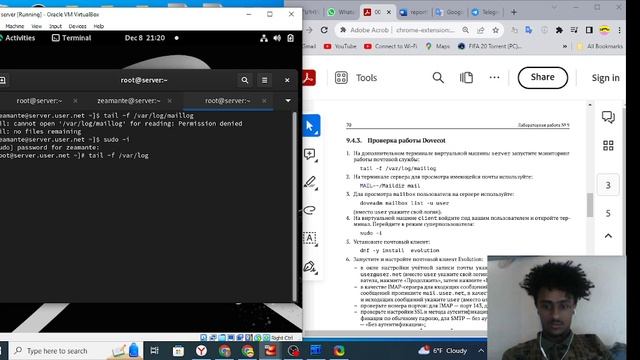
Task: Click the GNOME power battery icon
Action: pos(291,38)
